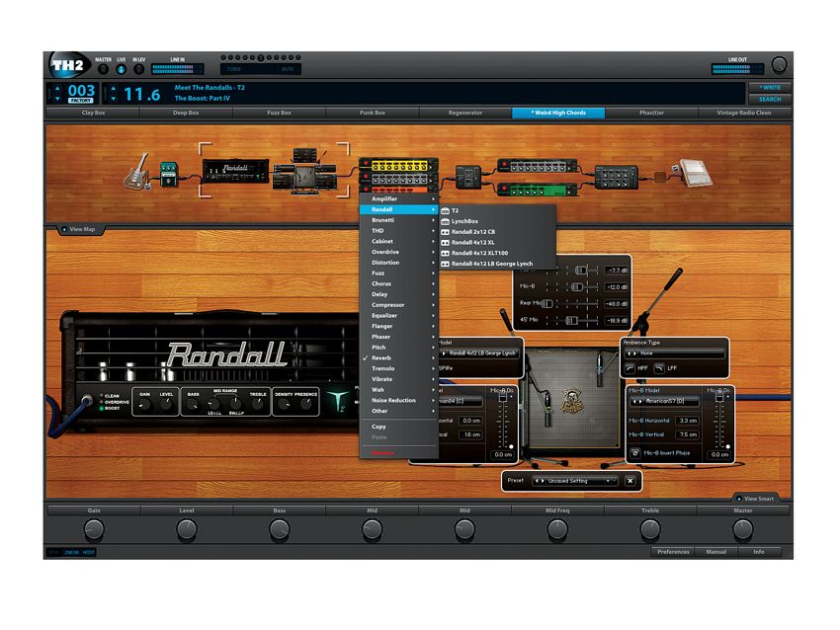The width and height of the screenshot is (840, 630).
Task: Toggle the IN LEV button
Action: [x=138, y=69]
